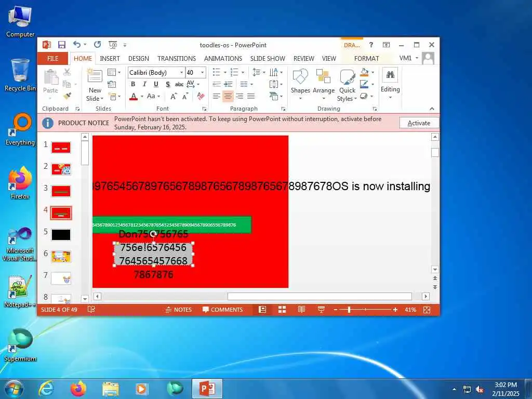532x399 pixels.
Task: Switch to the TRANSITIONS tab
Action: tap(177, 58)
